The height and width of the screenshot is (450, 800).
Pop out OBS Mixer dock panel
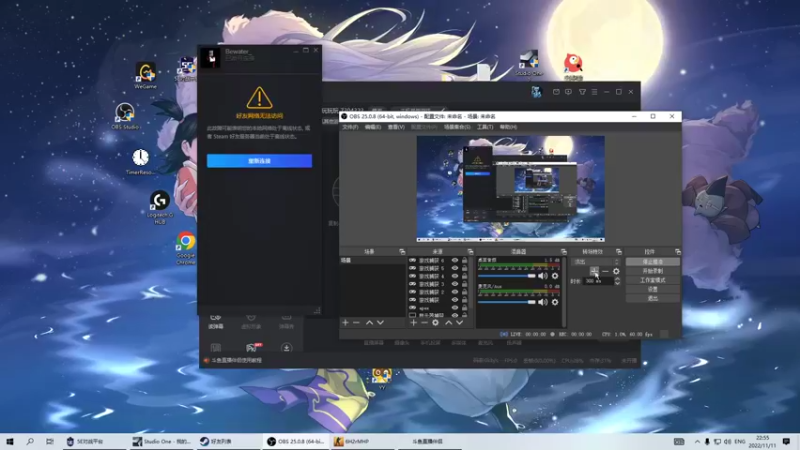(x=563, y=252)
